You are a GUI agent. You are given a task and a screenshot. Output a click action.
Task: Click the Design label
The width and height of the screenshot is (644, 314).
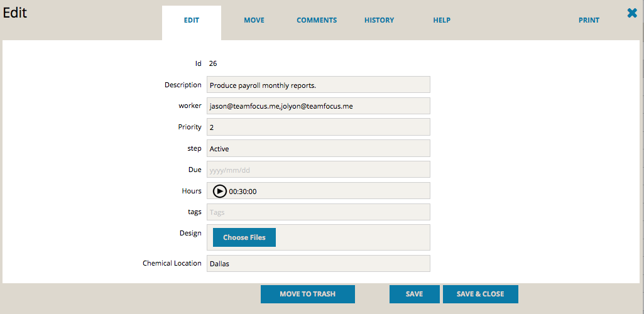pos(190,233)
